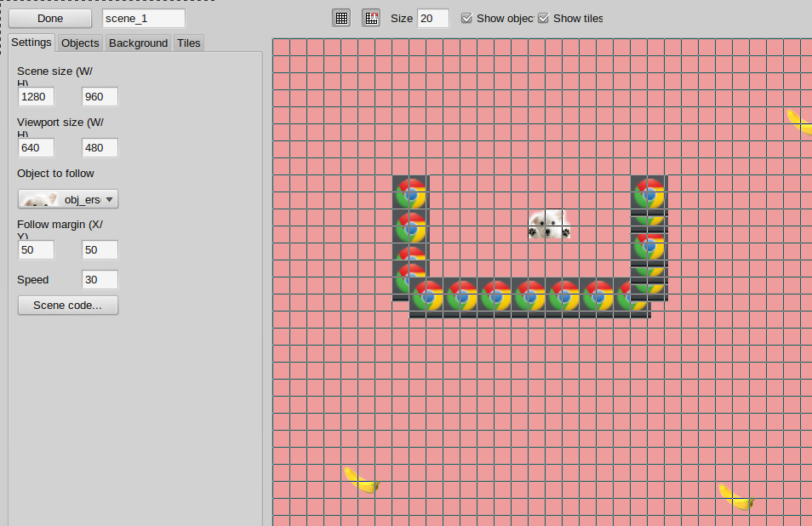Edit the viewport height field 480
Viewport: 812px width, 526px height.
point(100,147)
